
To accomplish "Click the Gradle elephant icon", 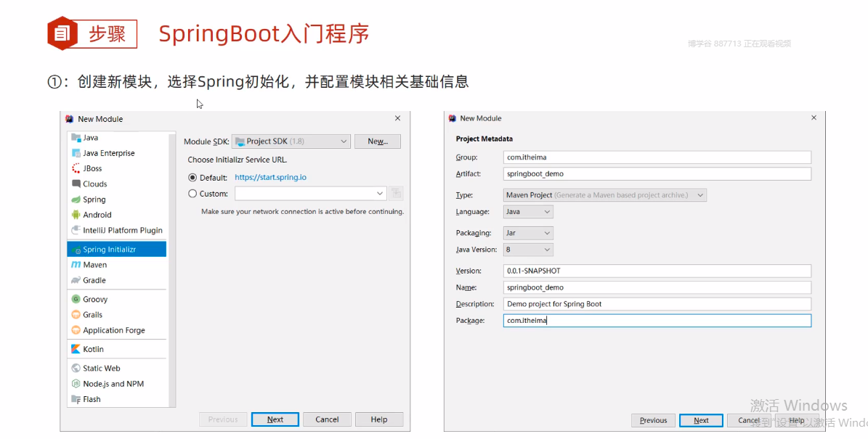I will point(76,280).
